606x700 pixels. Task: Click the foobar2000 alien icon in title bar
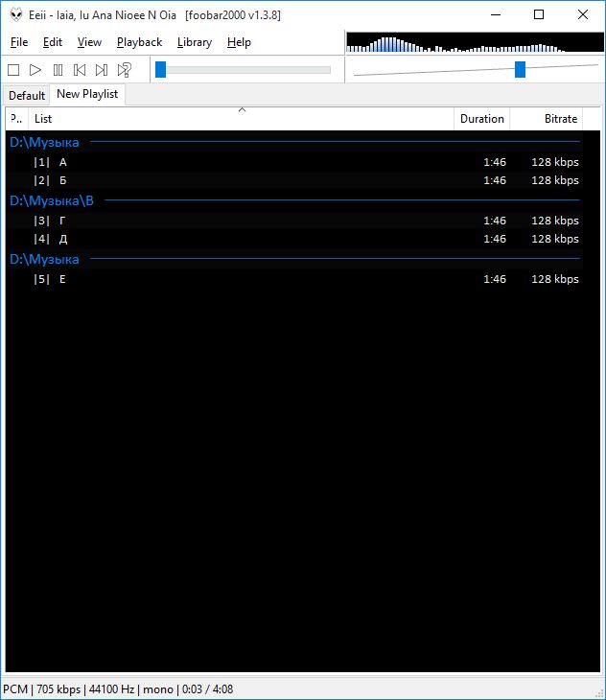point(15,14)
